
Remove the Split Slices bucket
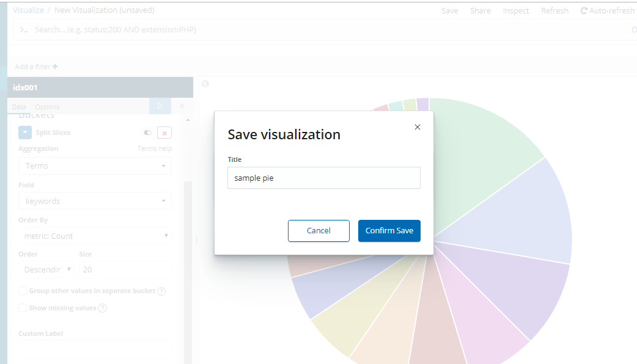coord(164,133)
